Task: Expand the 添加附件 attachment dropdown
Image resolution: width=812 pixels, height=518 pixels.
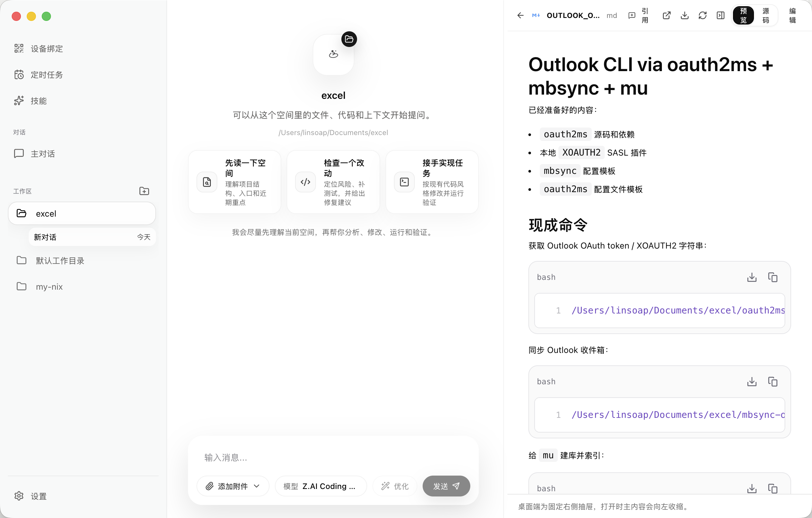Action: pos(233,486)
